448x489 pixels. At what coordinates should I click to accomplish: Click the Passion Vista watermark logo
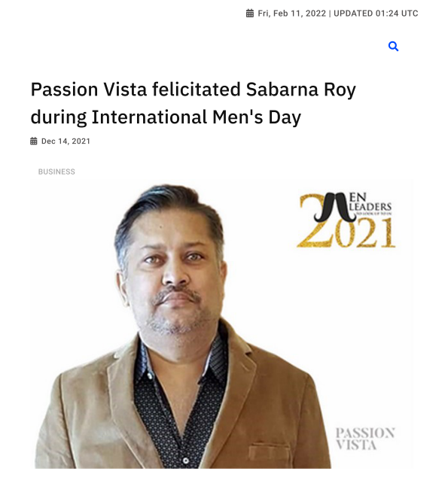(x=365, y=439)
